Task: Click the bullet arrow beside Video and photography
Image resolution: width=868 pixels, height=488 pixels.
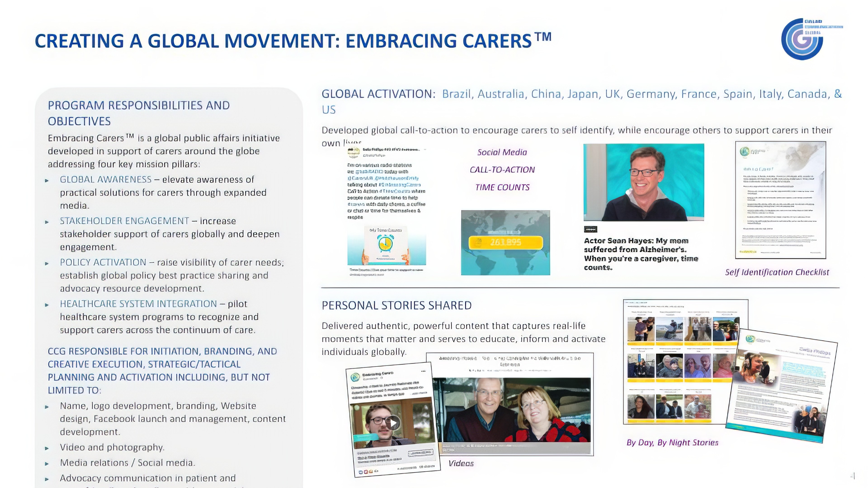Action: [x=47, y=448]
